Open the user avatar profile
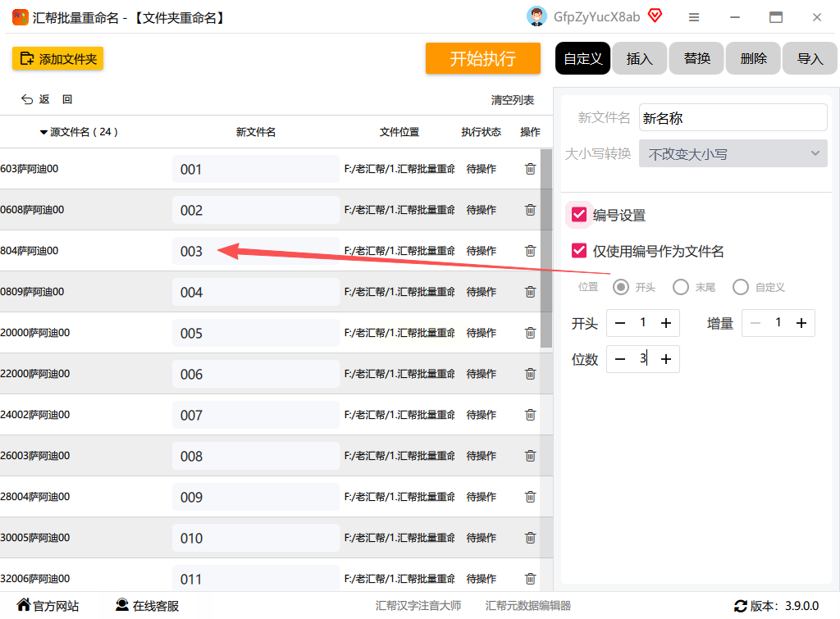The height and width of the screenshot is (619, 840). pyautogui.click(x=536, y=16)
